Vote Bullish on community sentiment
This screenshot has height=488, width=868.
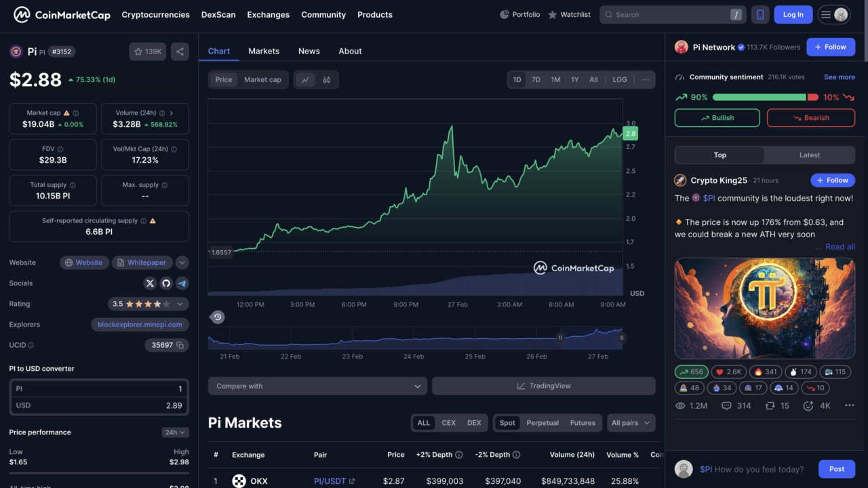click(x=717, y=118)
